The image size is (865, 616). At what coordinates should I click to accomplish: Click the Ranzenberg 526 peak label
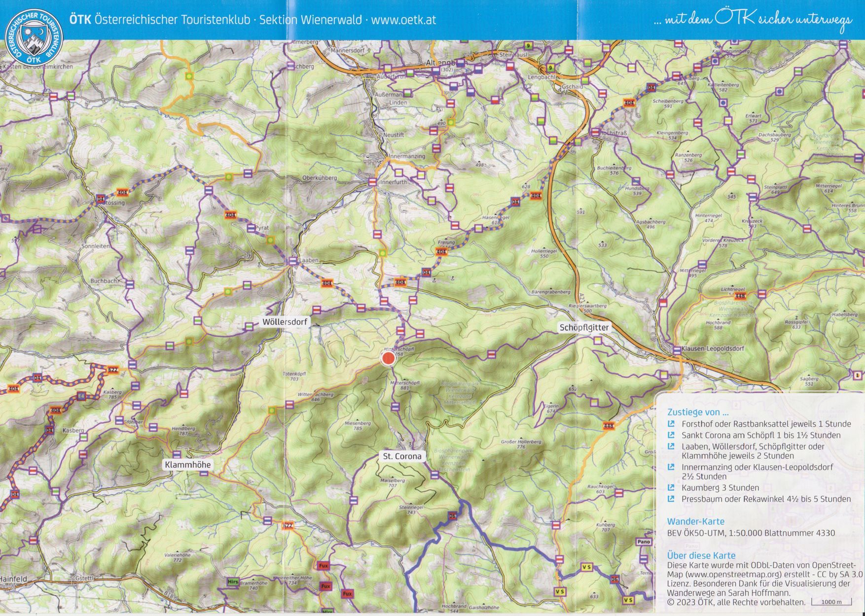(x=688, y=157)
